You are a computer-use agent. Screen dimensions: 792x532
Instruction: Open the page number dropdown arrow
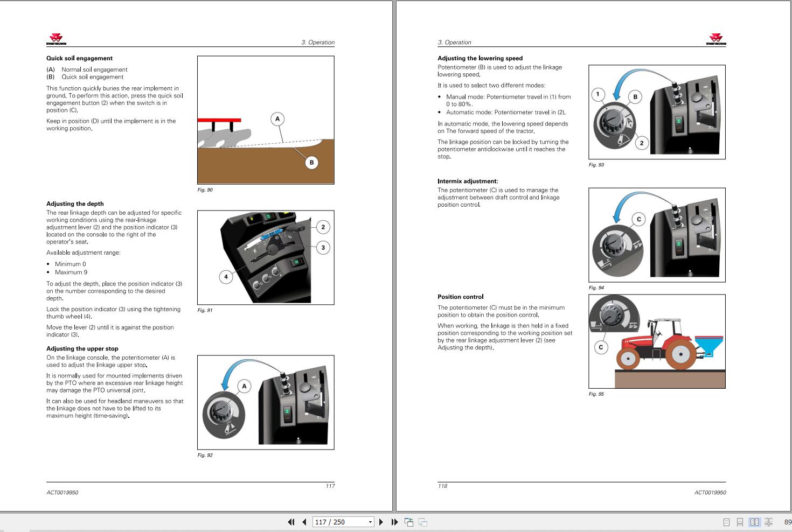370,522
